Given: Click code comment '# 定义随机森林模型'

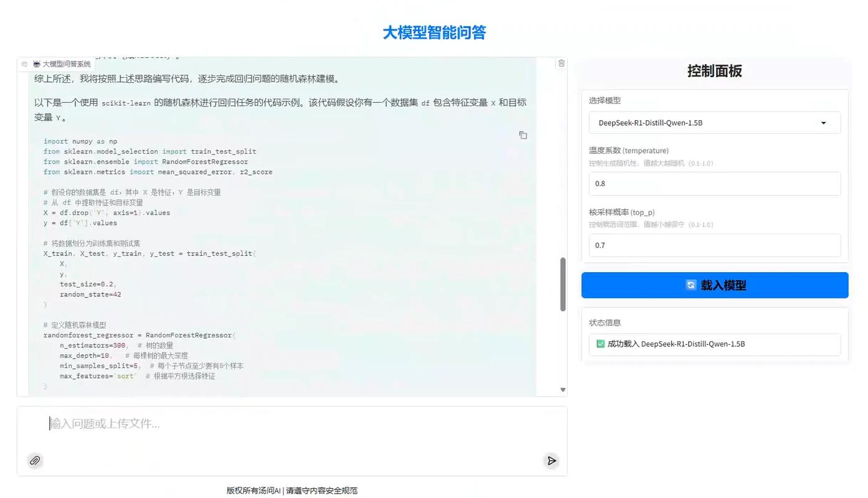Looking at the screenshot, I should click(75, 325).
